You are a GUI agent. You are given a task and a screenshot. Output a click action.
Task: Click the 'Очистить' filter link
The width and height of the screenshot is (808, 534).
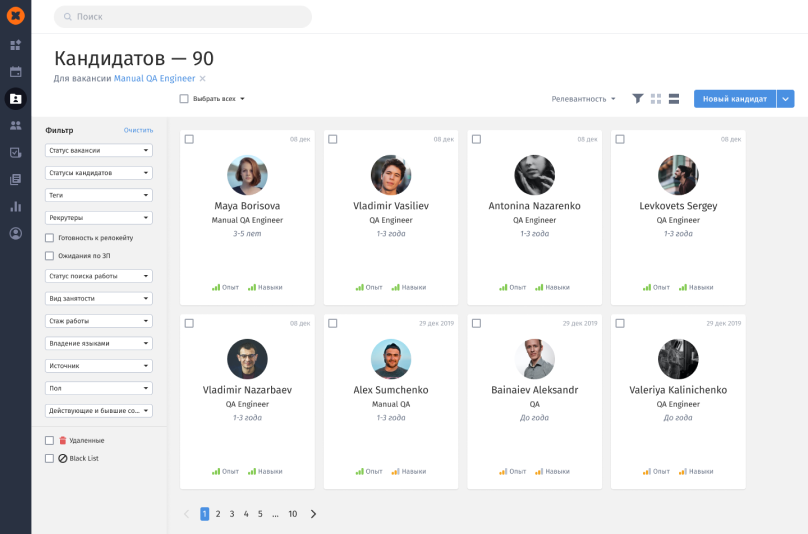(138, 130)
